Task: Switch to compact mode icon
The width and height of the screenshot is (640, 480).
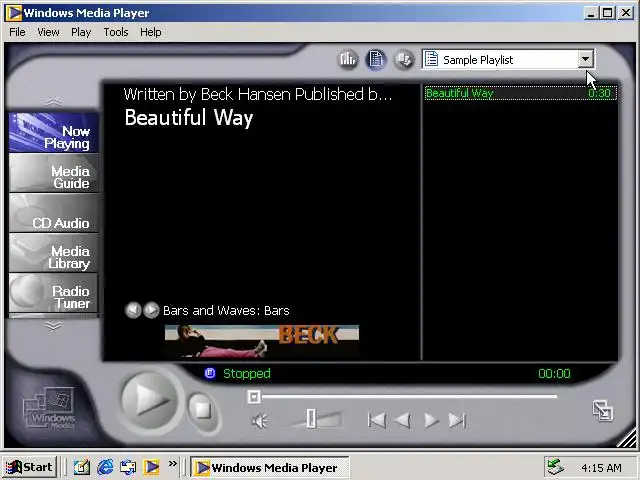Action: click(602, 411)
